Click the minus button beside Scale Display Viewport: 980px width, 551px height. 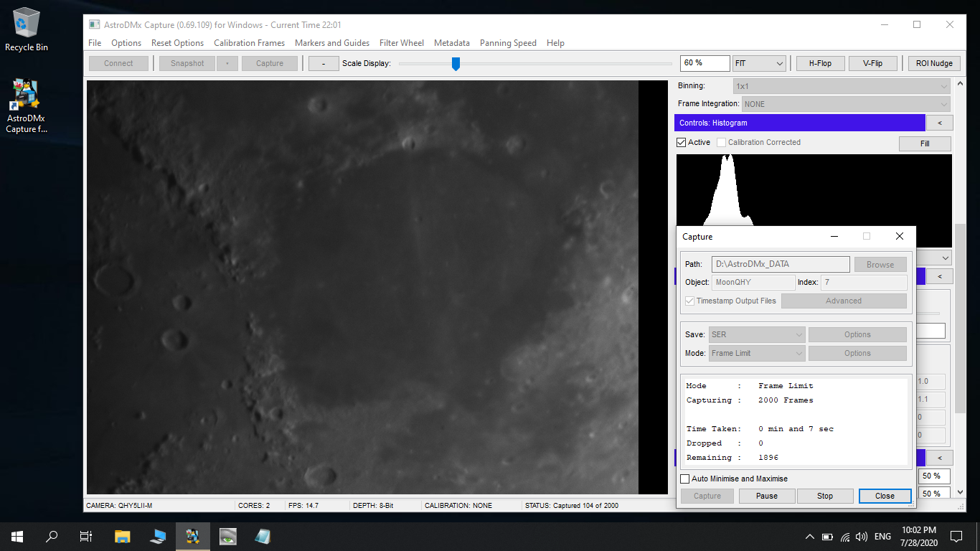pos(324,63)
